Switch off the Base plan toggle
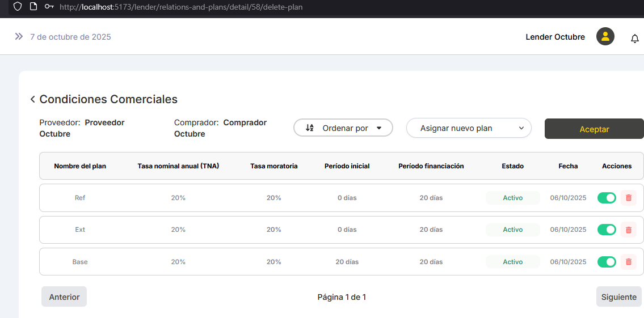This screenshot has width=644, height=318. [607, 262]
